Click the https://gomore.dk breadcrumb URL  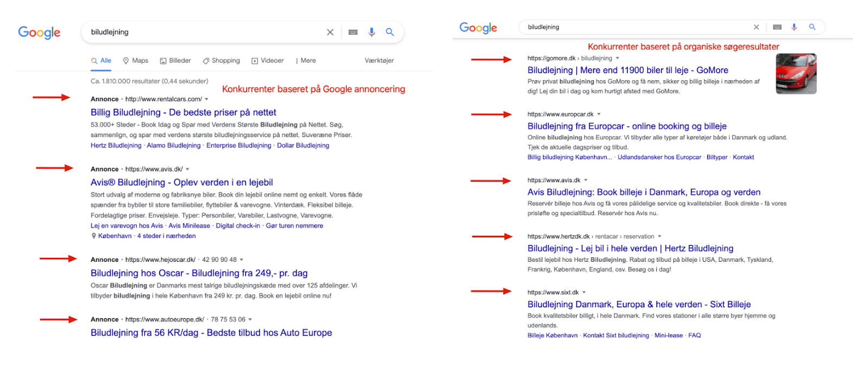pyautogui.click(x=552, y=58)
